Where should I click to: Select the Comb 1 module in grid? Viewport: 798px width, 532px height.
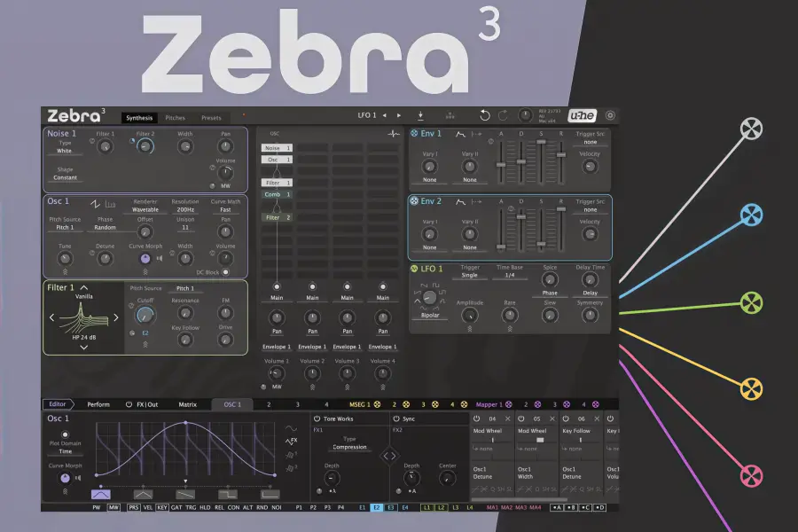tap(277, 194)
